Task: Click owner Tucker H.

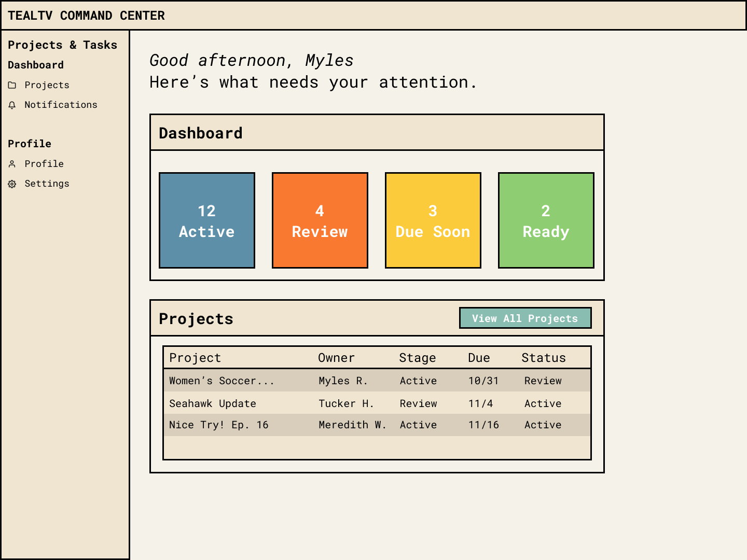Action: pyautogui.click(x=347, y=403)
